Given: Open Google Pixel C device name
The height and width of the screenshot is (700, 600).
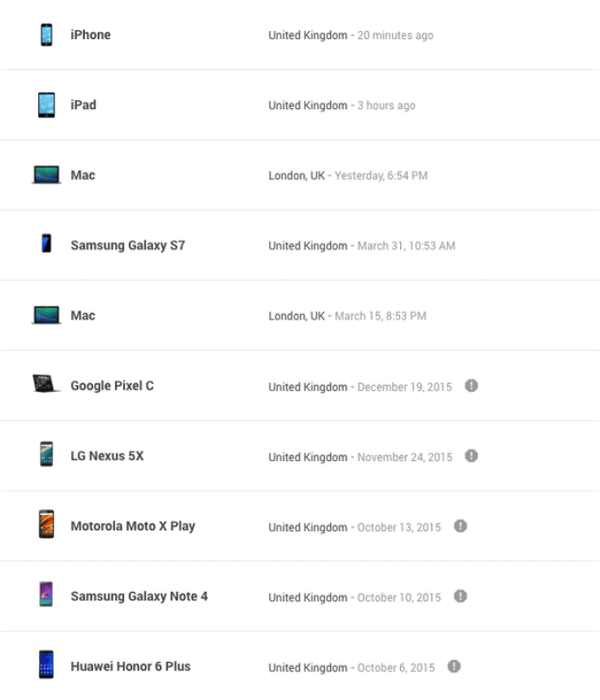Looking at the screenshot, I should click(x=113, y=386).
